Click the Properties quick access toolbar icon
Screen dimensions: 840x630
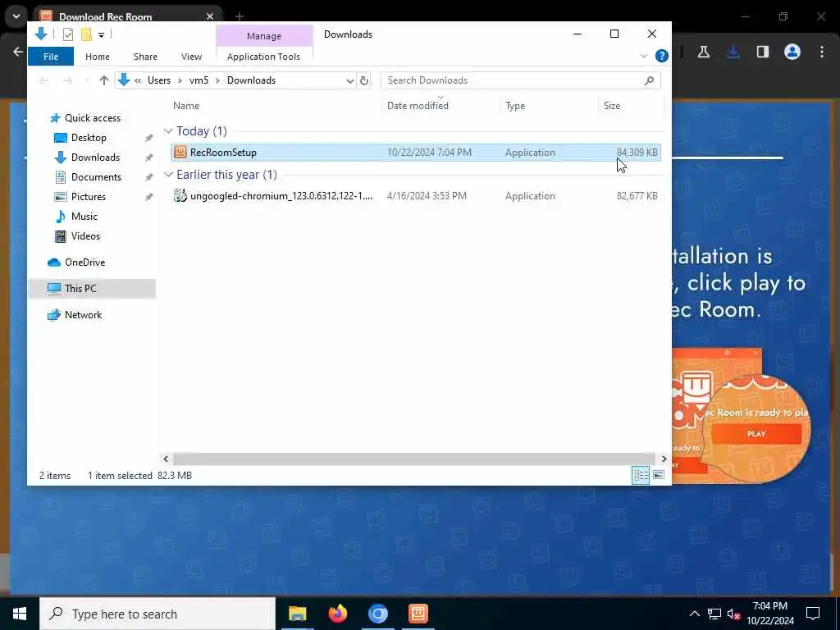pyautogui.click(x=67, y=34)
